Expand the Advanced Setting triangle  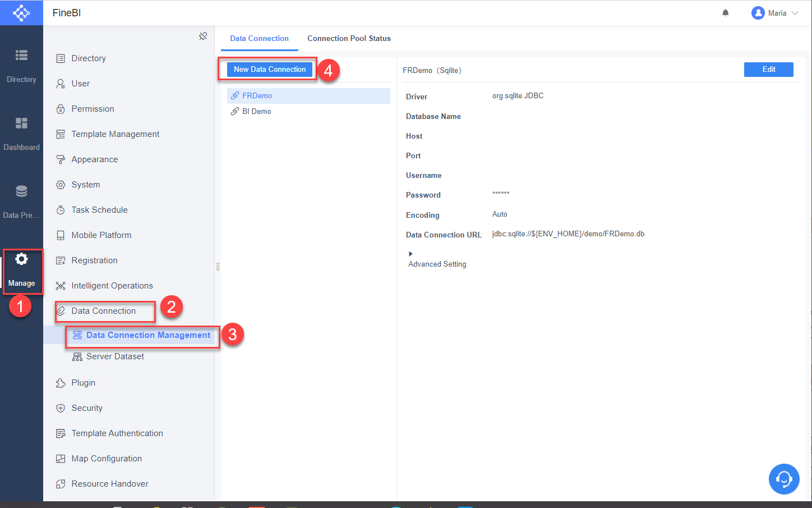410,254
